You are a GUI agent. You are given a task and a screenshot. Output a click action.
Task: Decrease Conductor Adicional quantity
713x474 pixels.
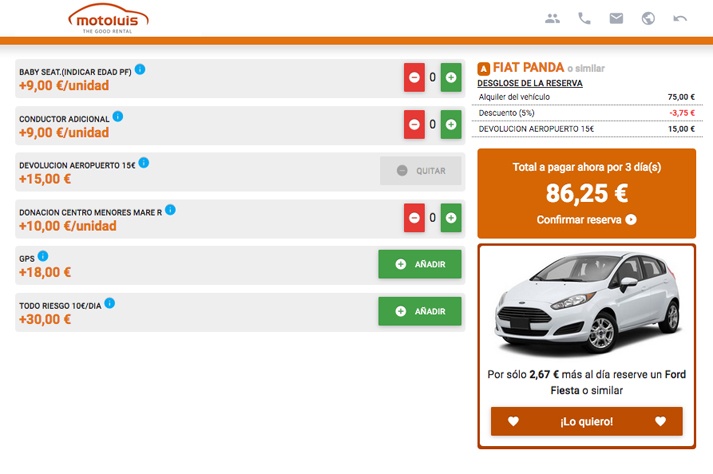[x=414, y=124]
